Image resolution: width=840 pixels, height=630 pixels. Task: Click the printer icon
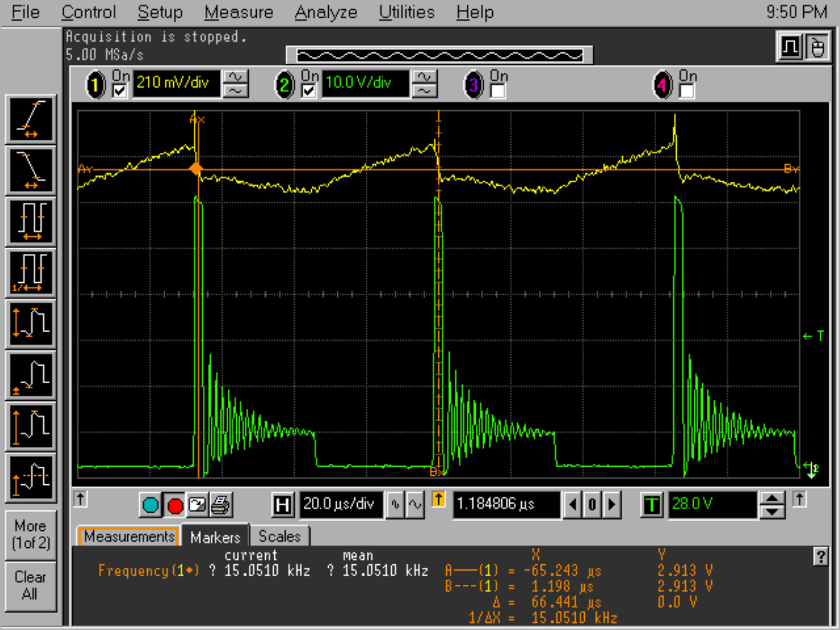coord(220,505)
